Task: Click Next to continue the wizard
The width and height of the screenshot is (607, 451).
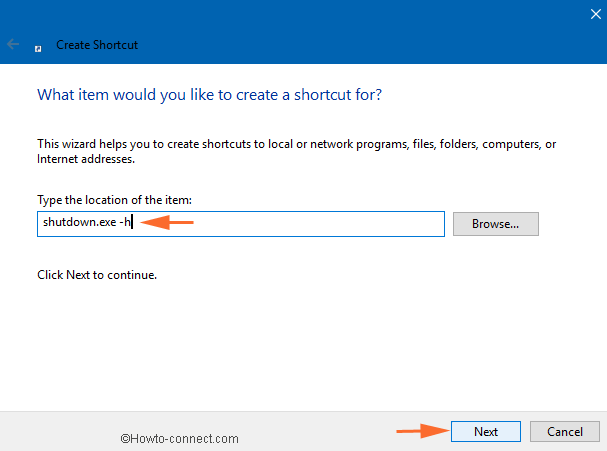Action: (x=486, y=431)
